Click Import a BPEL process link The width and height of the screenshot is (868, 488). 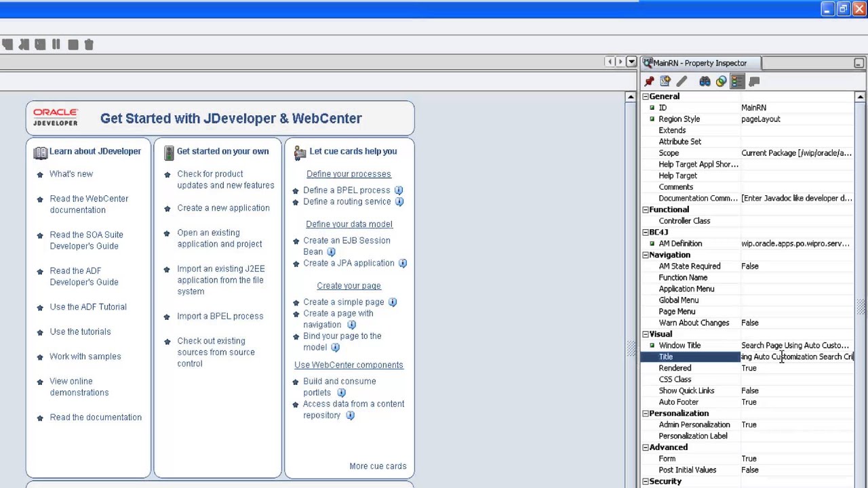pos(220,317)
